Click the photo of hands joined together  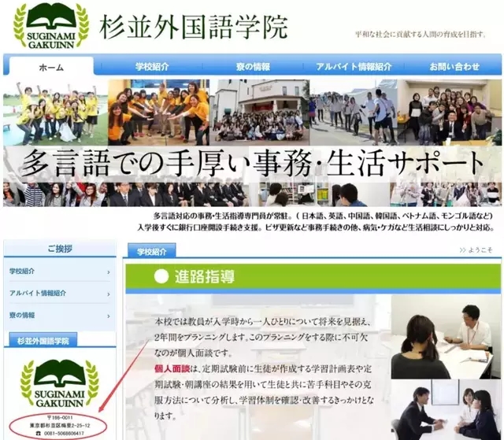[x=159, y=113]
